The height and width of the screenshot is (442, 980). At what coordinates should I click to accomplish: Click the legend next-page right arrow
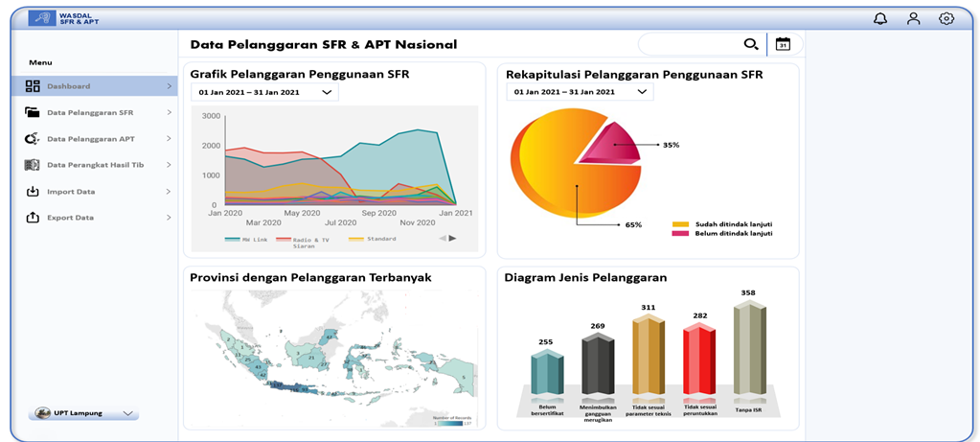tap(452, 238)
